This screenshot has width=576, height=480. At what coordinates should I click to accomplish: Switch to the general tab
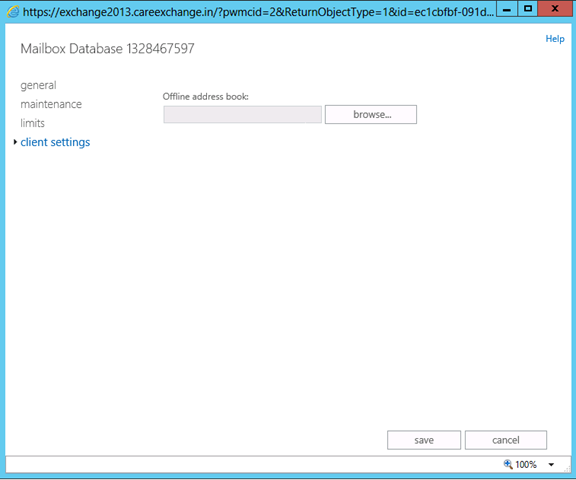point(38,85)
